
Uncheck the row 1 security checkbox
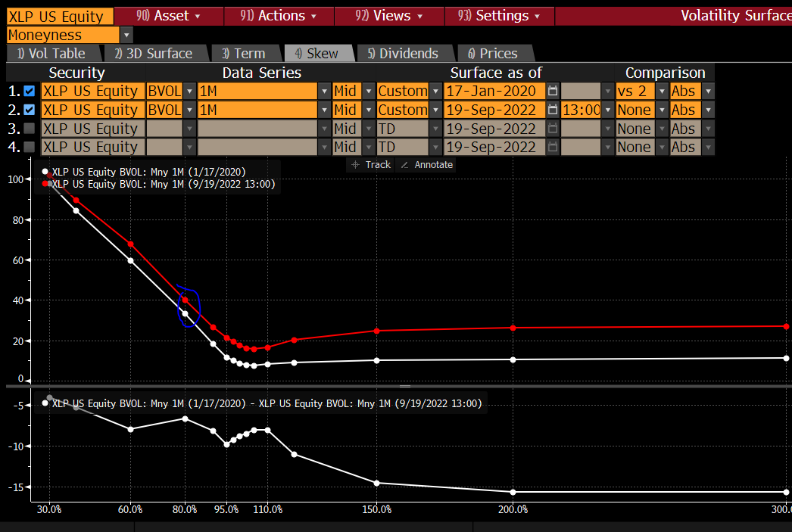[x=30, y=92]
